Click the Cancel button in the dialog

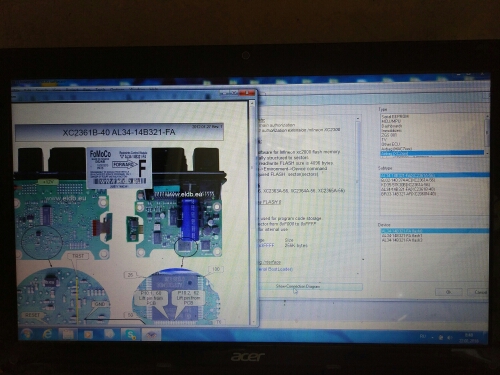(x=481, y=292)
